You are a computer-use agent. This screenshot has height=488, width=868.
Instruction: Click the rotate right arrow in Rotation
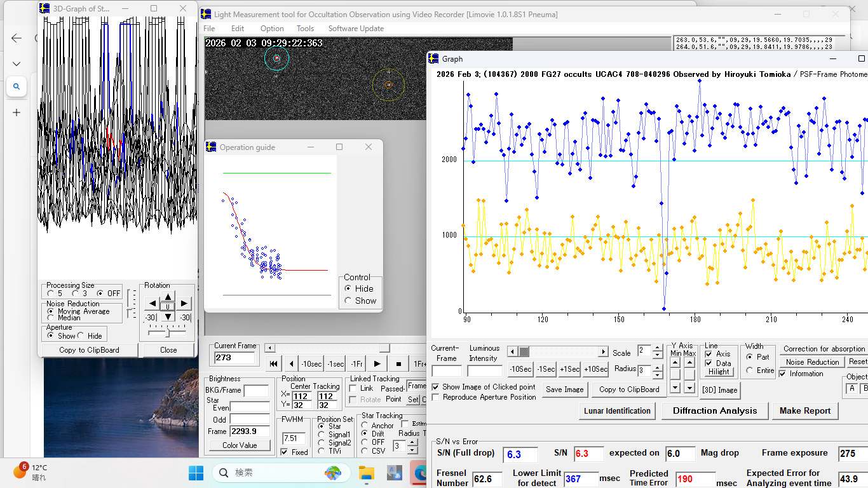pyautogui.click(x=183, y=304)
